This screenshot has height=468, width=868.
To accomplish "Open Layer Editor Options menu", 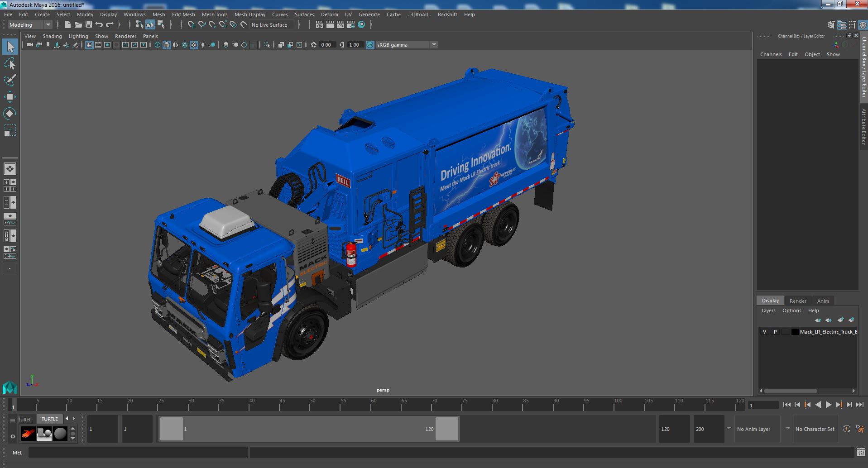I will coord(791,310).
